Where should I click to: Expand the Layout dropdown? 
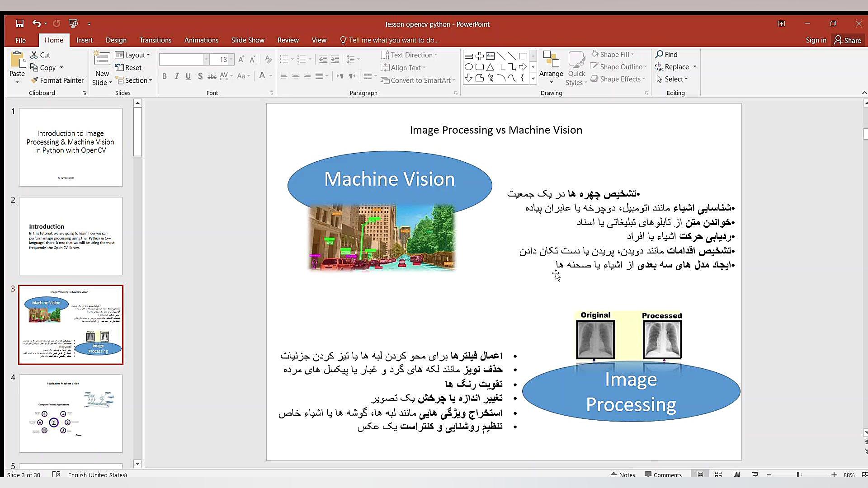coord(132,55)
